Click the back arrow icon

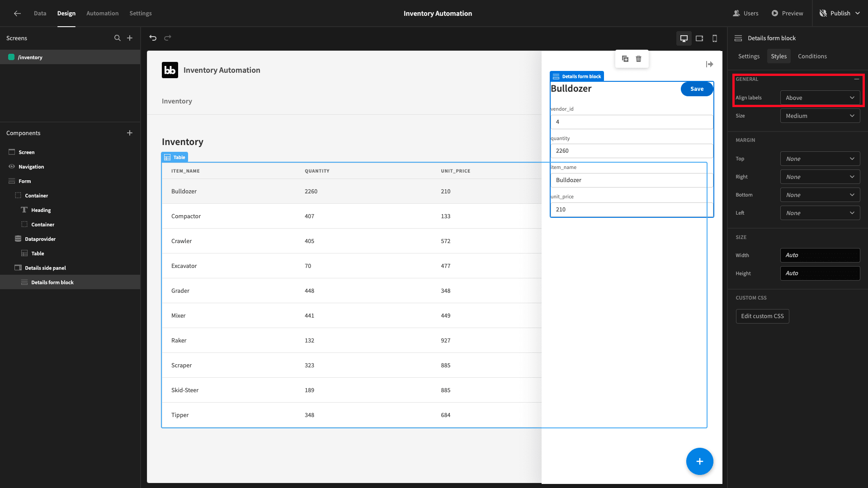coord(17,14)
